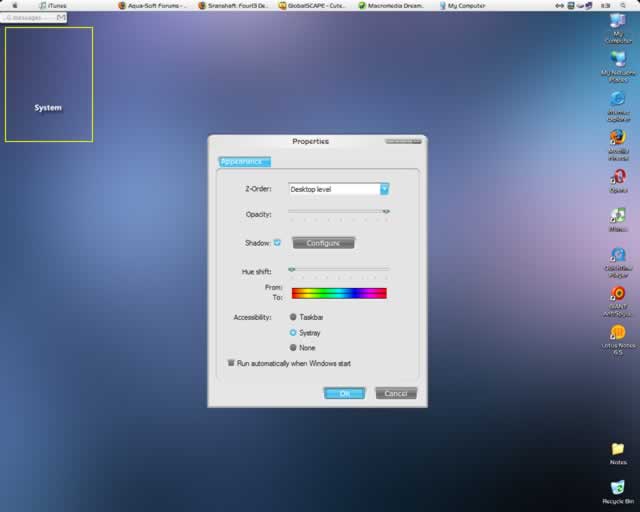Open the Opera desktop shortcut
Screen dimensions: 640x512
click(x=618, y=181)
